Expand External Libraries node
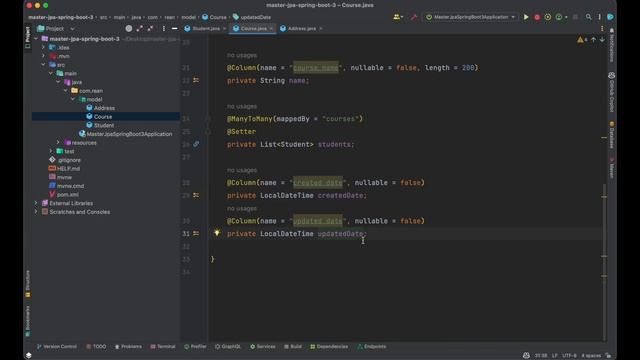 (x=36, y=203)
